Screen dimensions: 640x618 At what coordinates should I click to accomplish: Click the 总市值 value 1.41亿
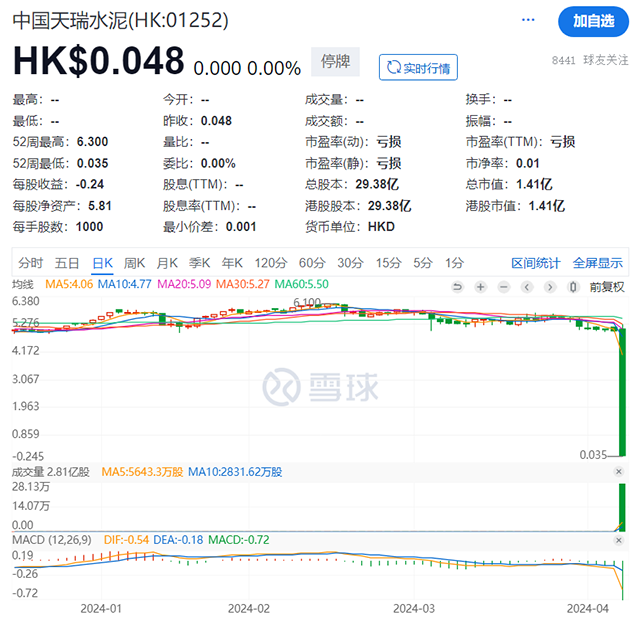(534, 185)
